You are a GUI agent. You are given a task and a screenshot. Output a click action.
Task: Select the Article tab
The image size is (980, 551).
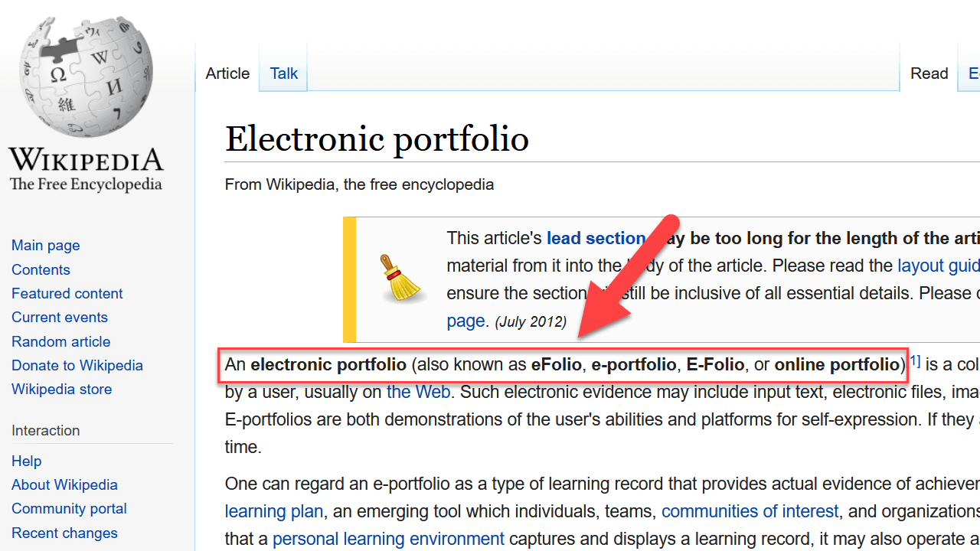pos(227,73)
